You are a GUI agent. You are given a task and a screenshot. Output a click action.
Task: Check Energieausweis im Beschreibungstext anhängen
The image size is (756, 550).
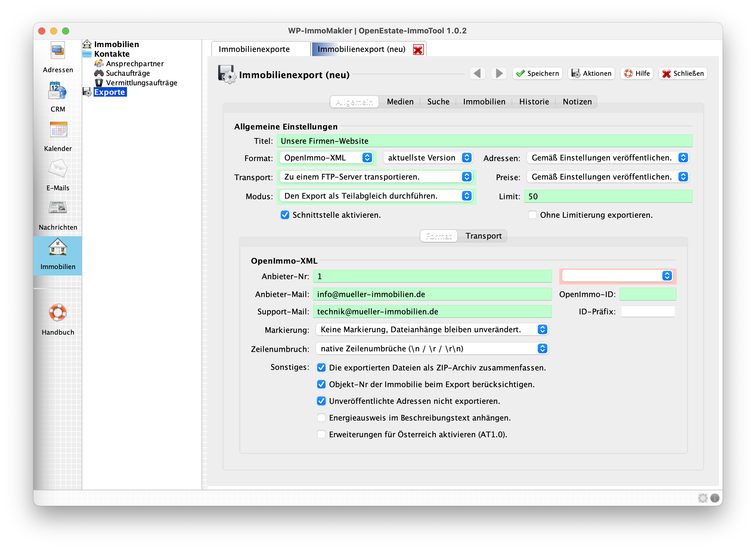[321, 418]
